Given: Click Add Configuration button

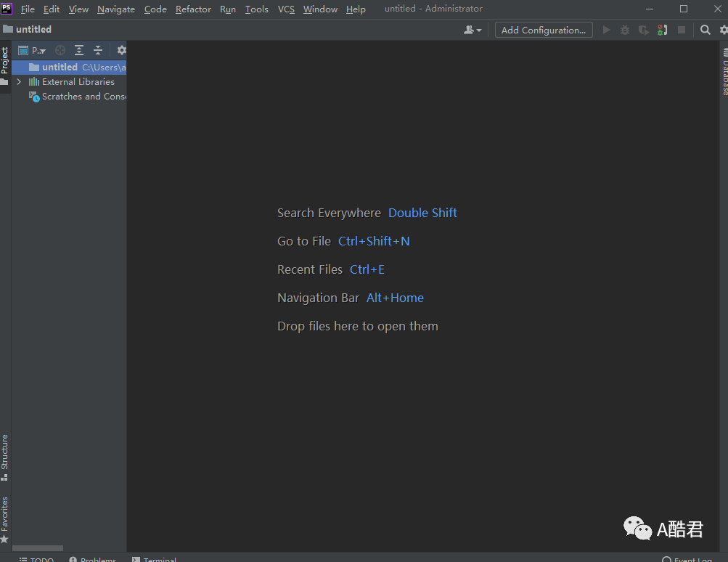Looking at the screenshot, I should point(544,30).
